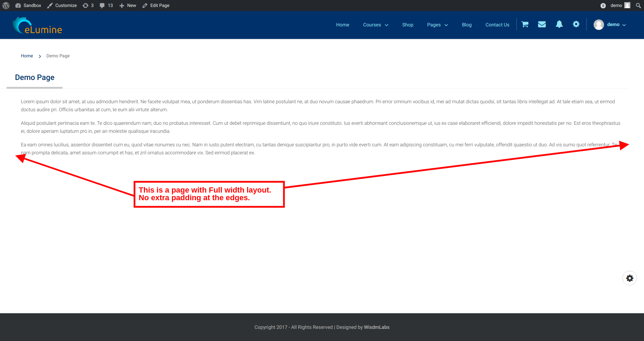Viewport: 644px width, 341px height.
Task: Open the demo user dropdown
Action: click(x=610, y=25)
